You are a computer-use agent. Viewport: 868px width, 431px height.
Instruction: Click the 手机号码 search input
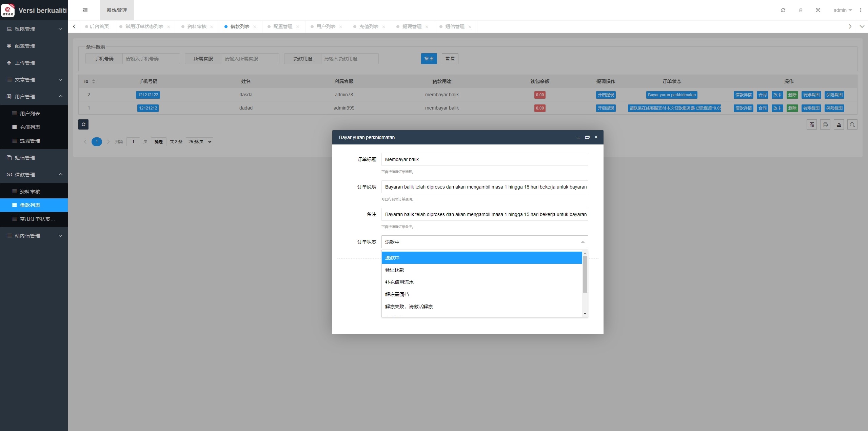pos(151,59)
